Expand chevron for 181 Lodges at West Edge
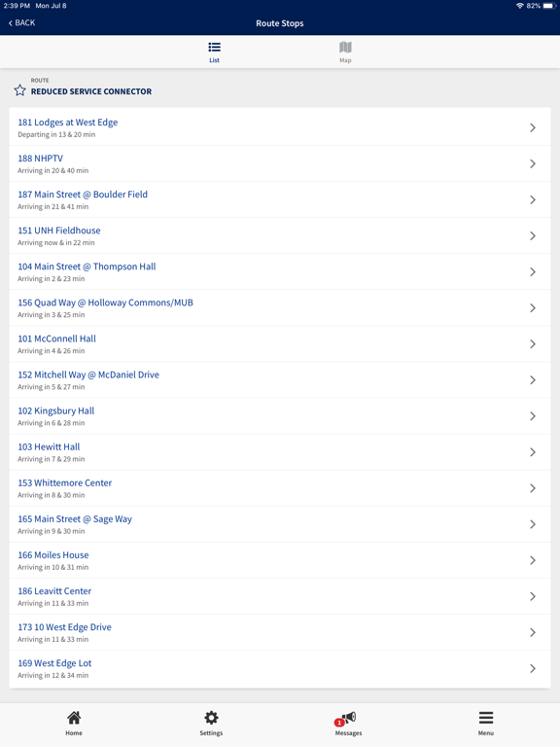 [533, 127]
